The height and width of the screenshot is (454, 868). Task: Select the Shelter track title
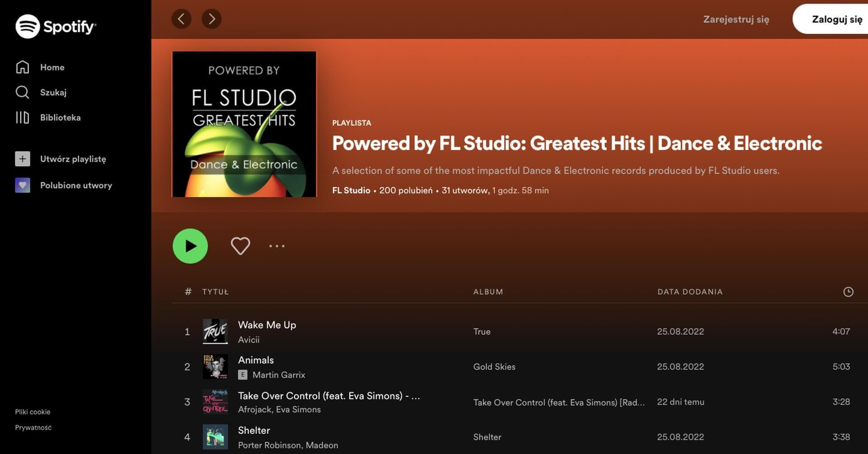254,431
